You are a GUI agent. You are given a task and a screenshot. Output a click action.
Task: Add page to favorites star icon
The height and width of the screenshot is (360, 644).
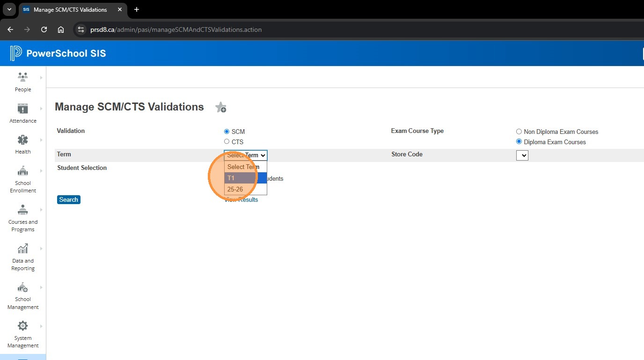[220, 107]
